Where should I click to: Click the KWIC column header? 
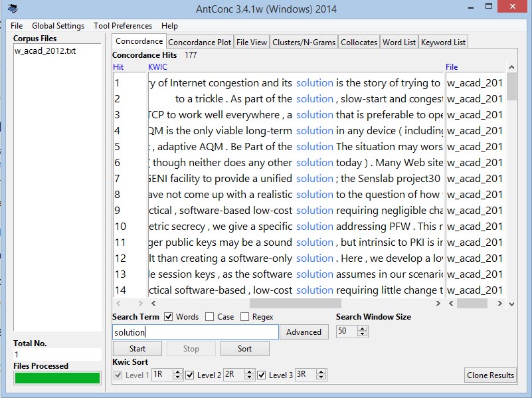point(158,67)
